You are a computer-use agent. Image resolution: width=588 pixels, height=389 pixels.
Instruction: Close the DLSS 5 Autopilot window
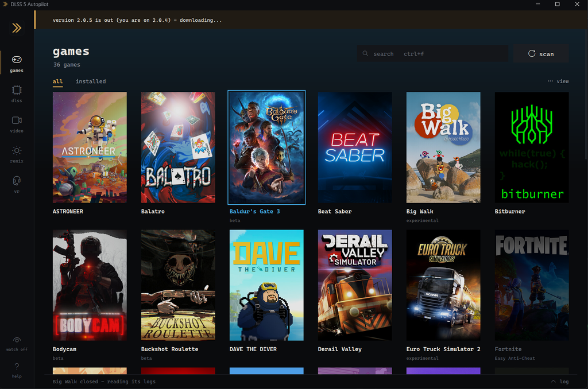click(577, 4)
